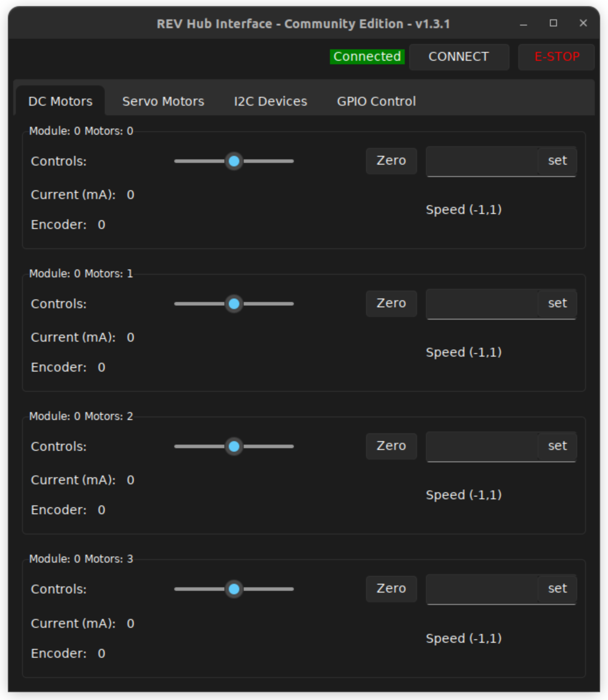The height and width of the screenshot is (700, 608).
Task: Open the I2C Devices tab
Action: [x=270, y=101]
